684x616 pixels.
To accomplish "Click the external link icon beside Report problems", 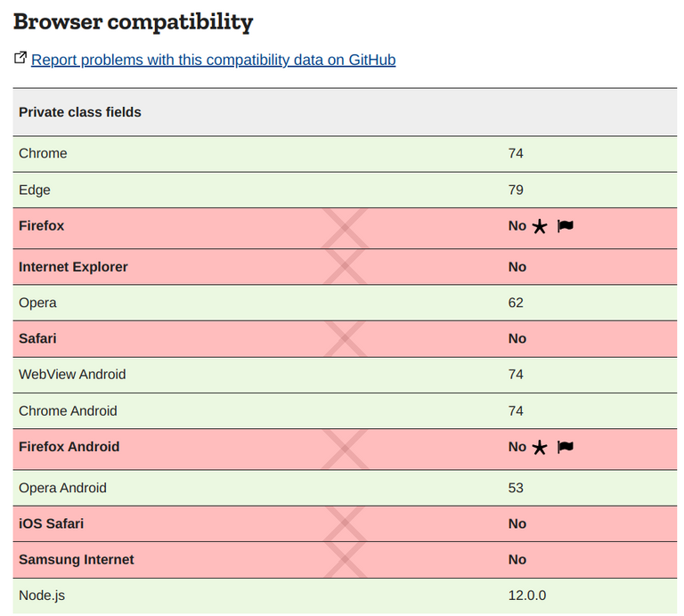I will click(x=20, y=59).
